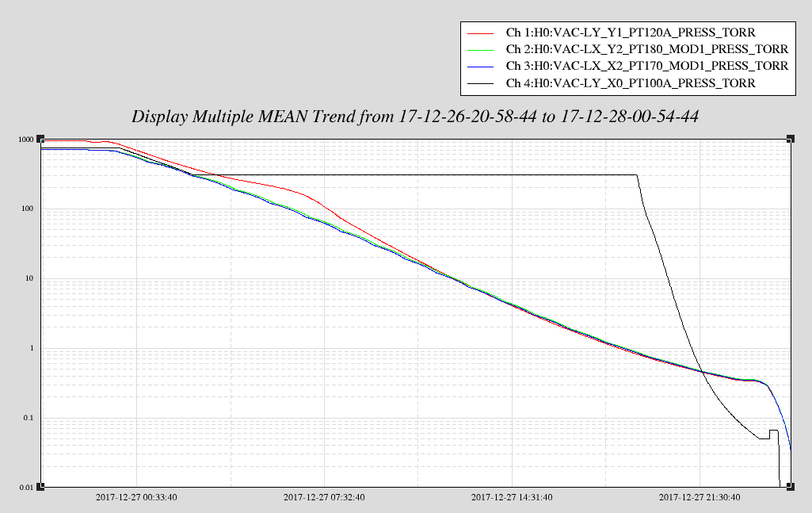Click the 2017-12-27 00:33:40 time label
The width and height of the screenshot is (812, 513).
coord(136,497)
